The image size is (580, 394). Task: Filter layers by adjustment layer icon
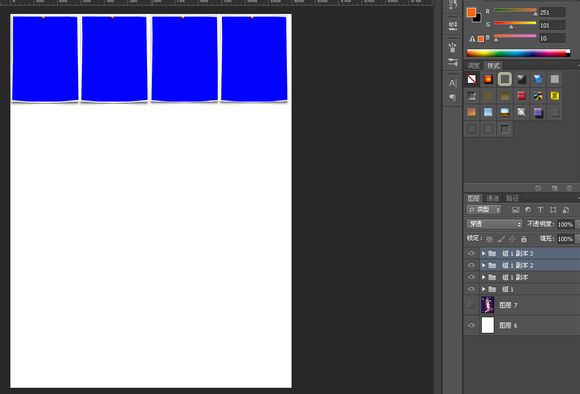point(528,210)
